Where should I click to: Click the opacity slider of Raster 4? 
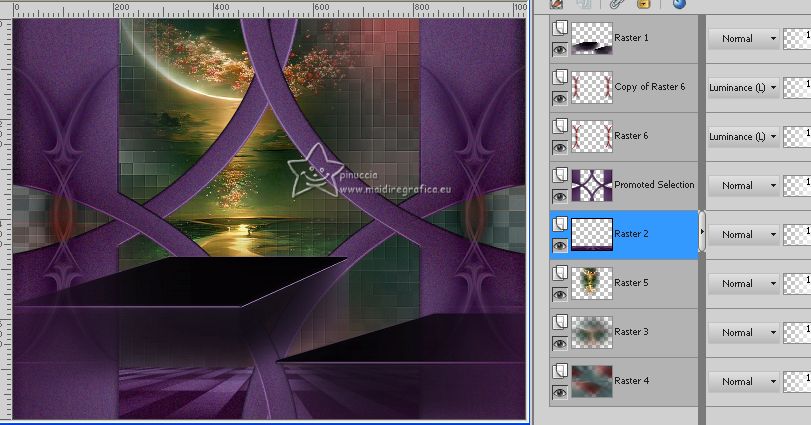(797, 382)
